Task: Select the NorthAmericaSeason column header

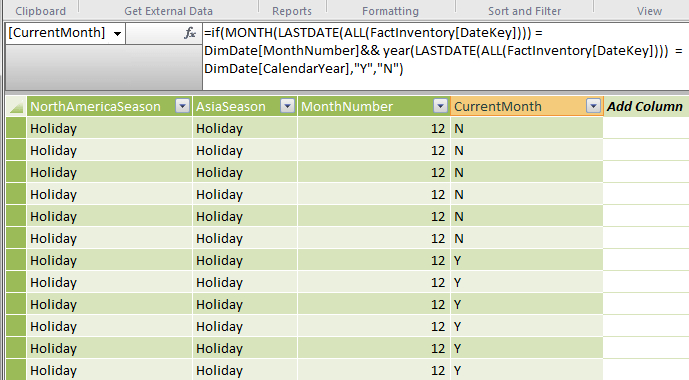Action: click(109, 106)
